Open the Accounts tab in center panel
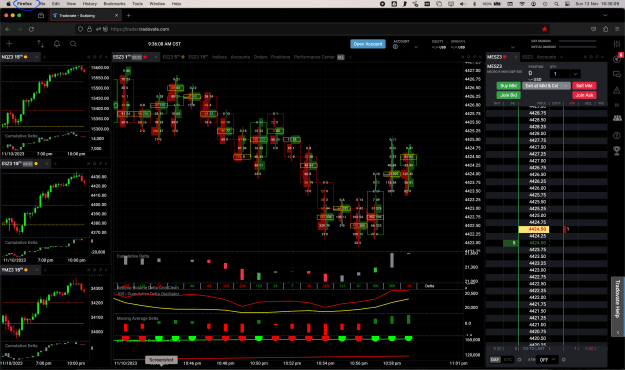Viewport: 625px width, 370px height. pos(240,57)
